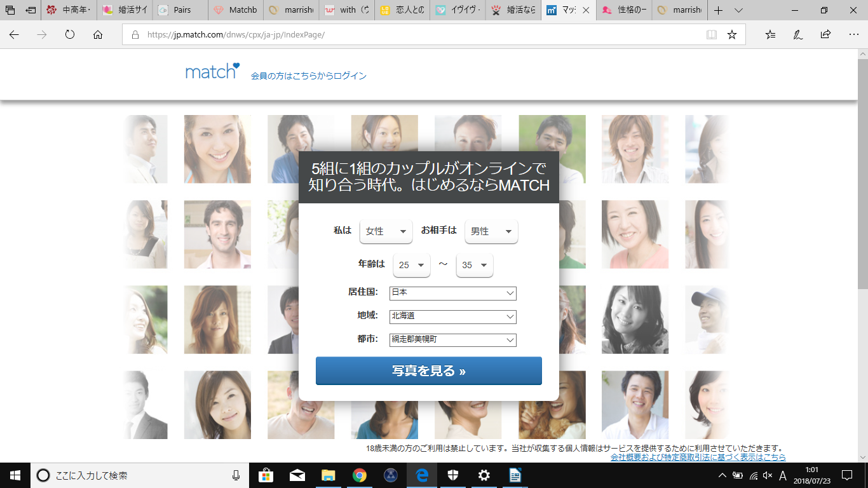
Task: Toggle the IME input mode indicator A
Action: coord(783,475)
